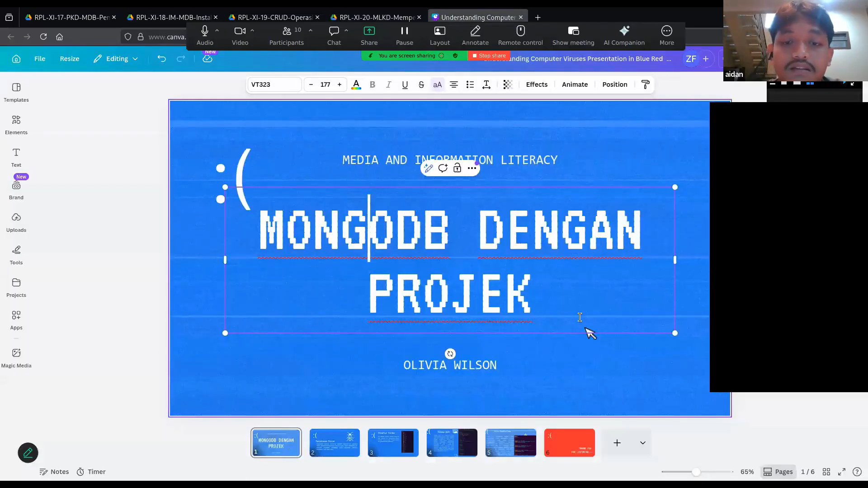Click the Stop share button
The height and width of the screenshot is (488, 868).
click(489, 56)
